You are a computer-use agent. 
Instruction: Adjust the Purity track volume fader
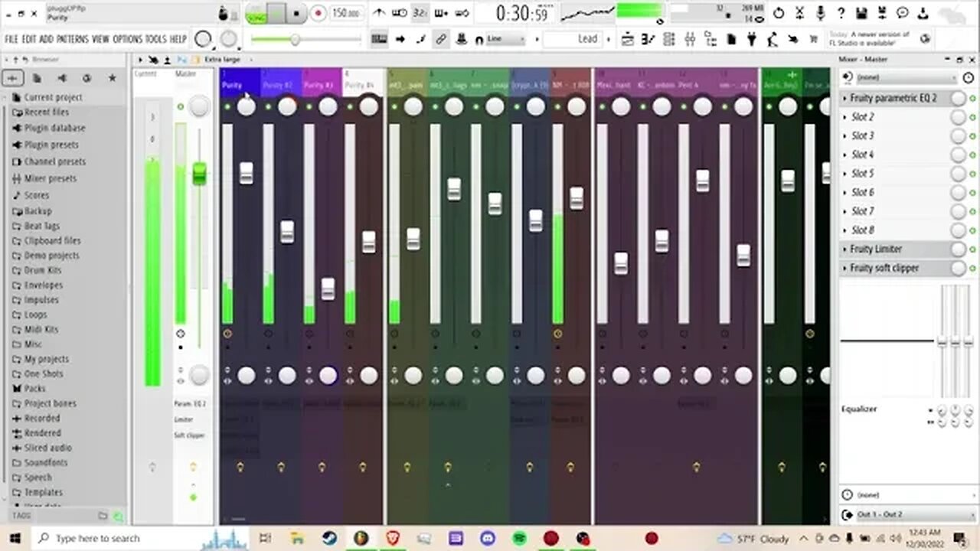(246, 173)
